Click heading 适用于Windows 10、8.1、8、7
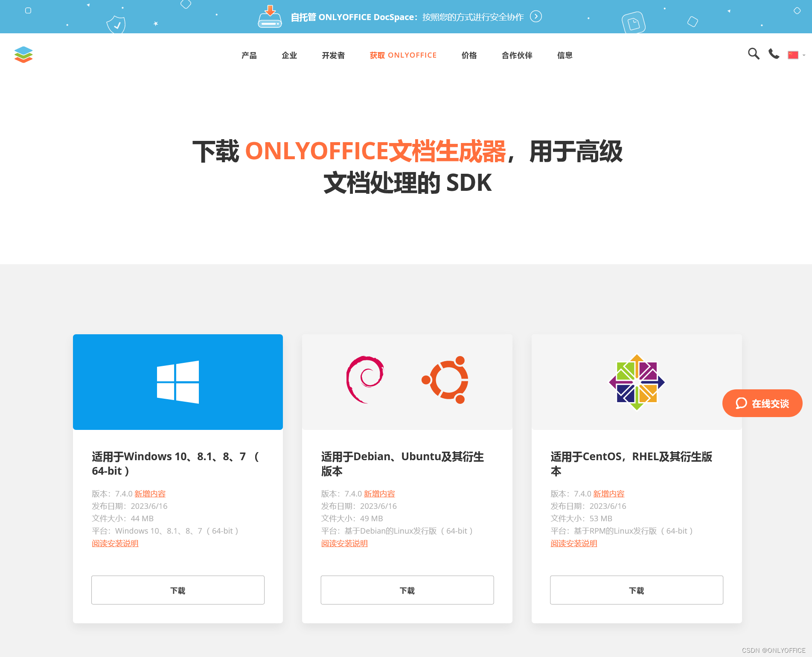Screen dimensions: 812x657 pos(175,464)
